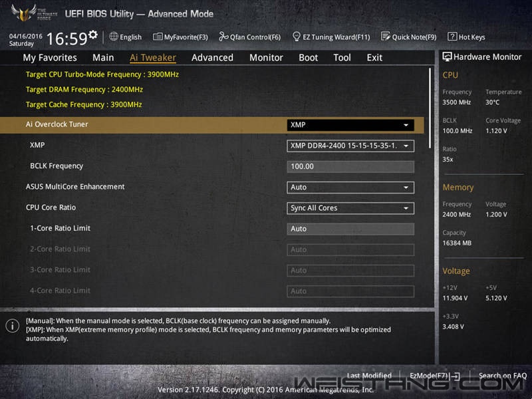Click the Hardware Monitor screen icon
The height and width of the screenshot is (399, 532).
click(447, 57)
